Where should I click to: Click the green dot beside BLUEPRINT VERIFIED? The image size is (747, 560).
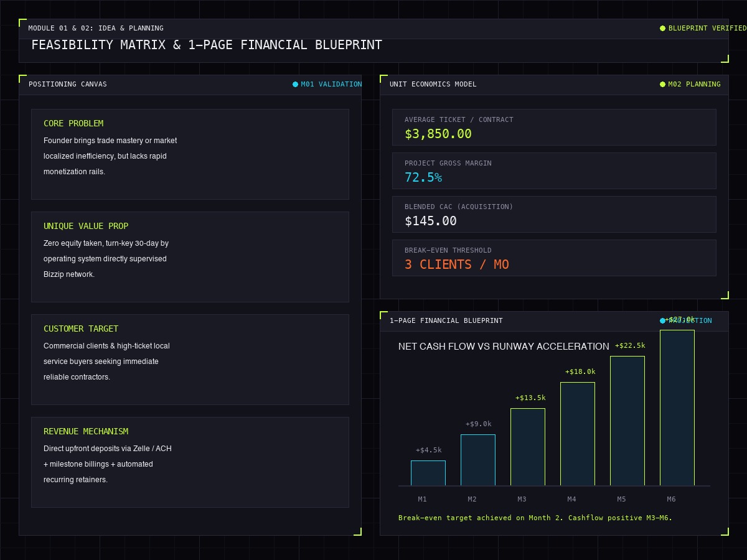coord(662,28)
